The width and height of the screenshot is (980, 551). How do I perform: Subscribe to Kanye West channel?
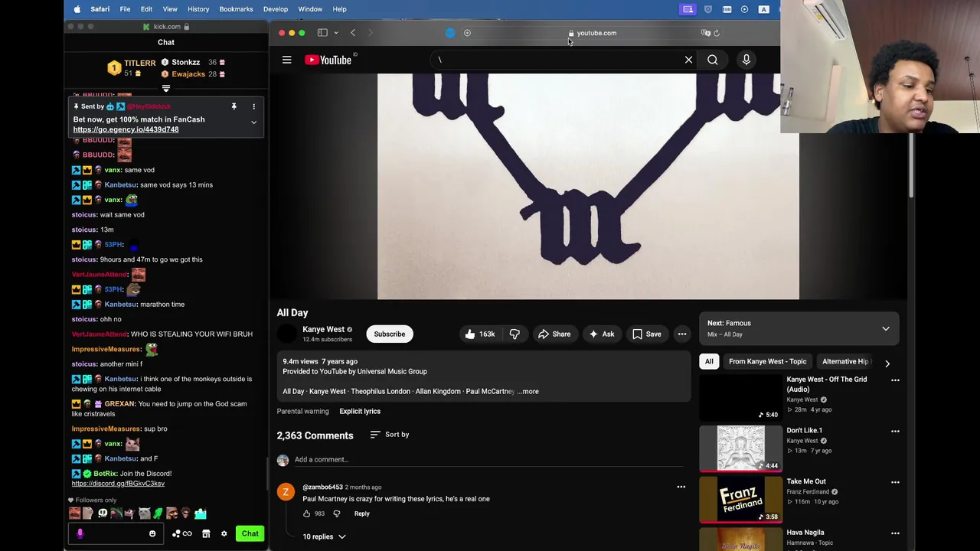click(x=390, y=334)
